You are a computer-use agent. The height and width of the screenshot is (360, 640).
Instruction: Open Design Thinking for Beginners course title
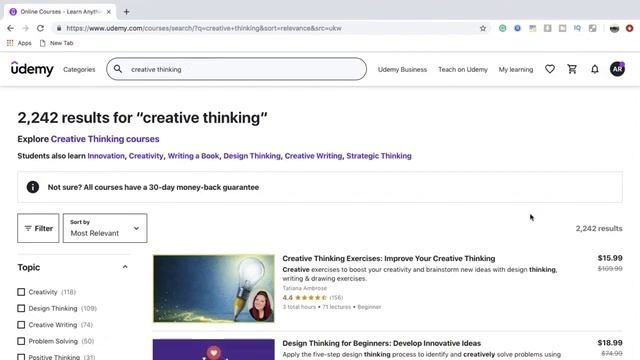point(382,343)
